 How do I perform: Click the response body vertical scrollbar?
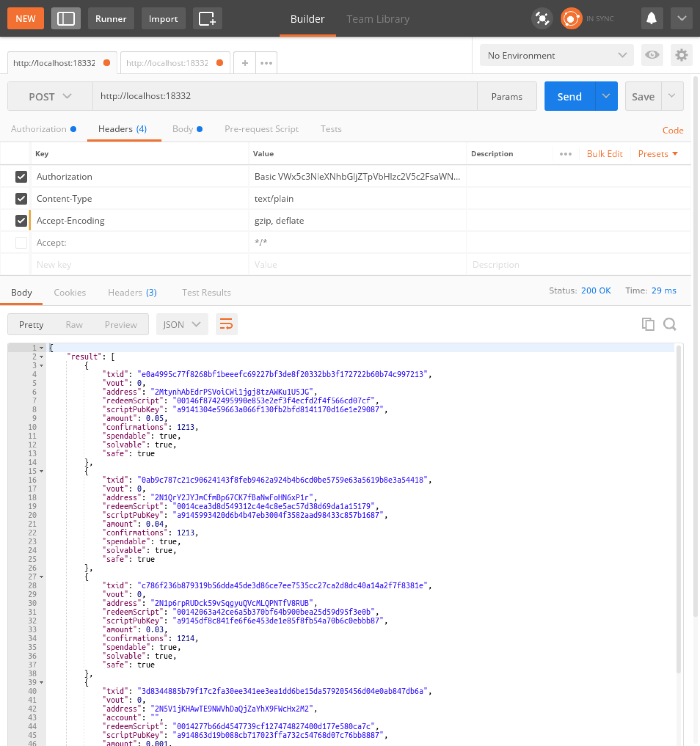[x=678, y=508]
